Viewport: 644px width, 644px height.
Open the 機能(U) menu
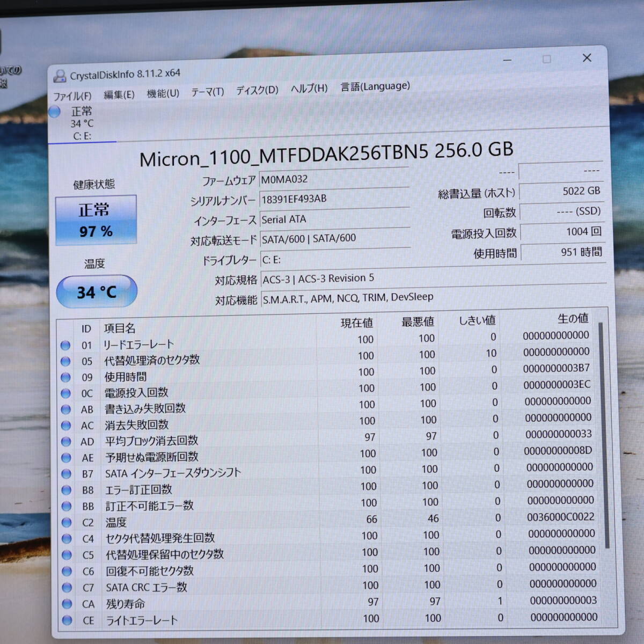[x=163, y=93]
